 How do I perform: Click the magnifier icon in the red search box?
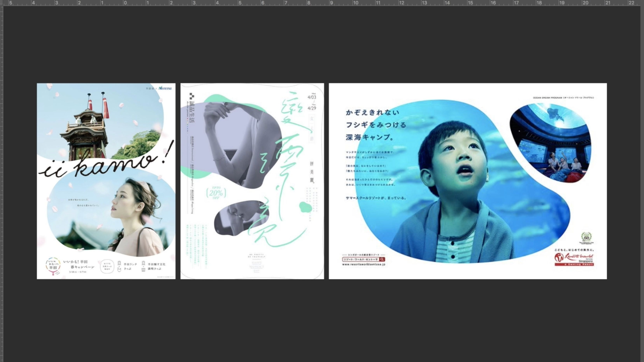382,259
